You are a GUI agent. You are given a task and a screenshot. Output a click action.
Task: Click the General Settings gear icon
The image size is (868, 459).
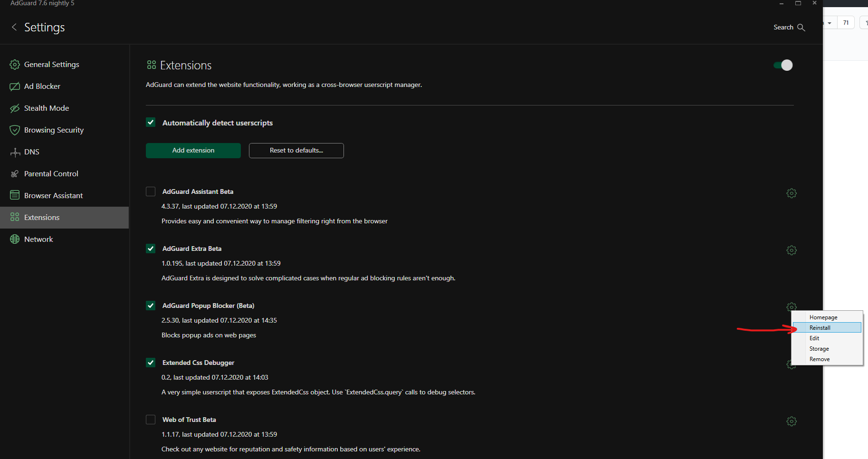coord(15,65)
